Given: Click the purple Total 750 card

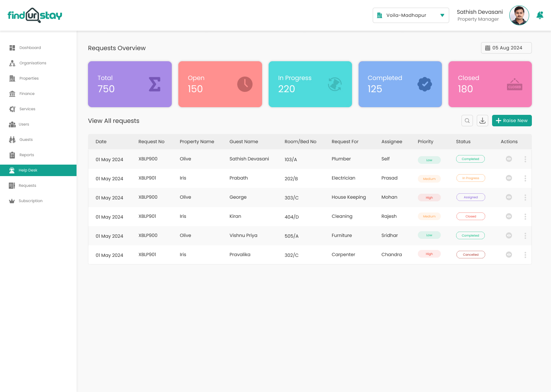Looking at the screenshot, I should click(130, 84).
